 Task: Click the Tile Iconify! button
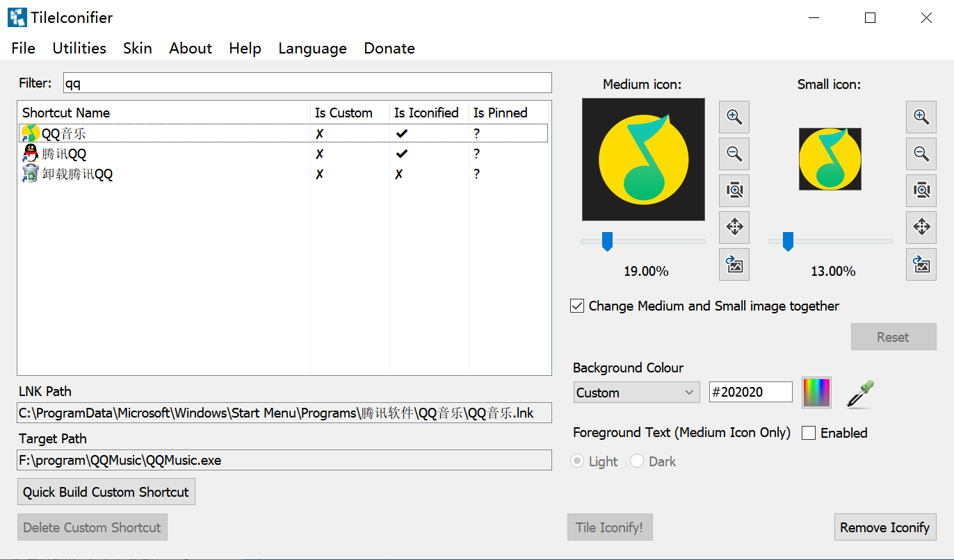click(x=610, y=527)
